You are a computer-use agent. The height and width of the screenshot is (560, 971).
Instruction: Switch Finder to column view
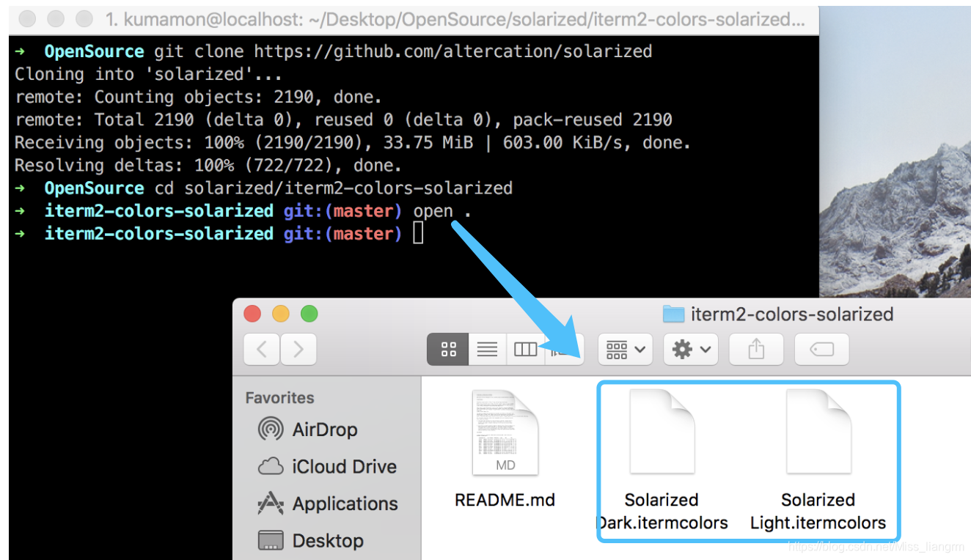pyautogui.click(x=525, y=349)
